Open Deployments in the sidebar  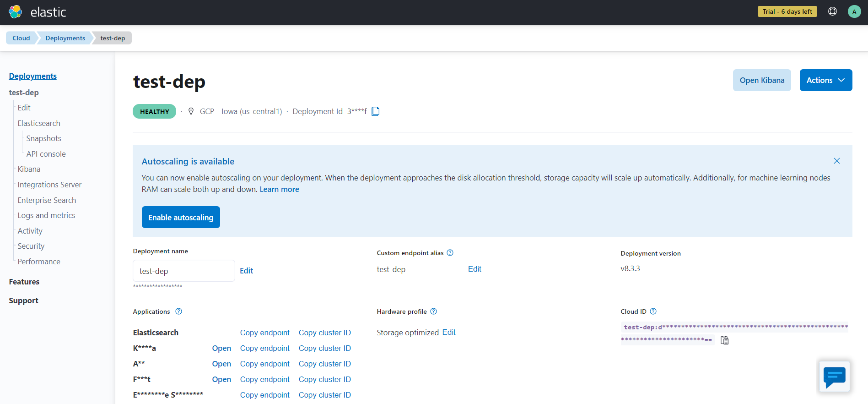(33, 76)
